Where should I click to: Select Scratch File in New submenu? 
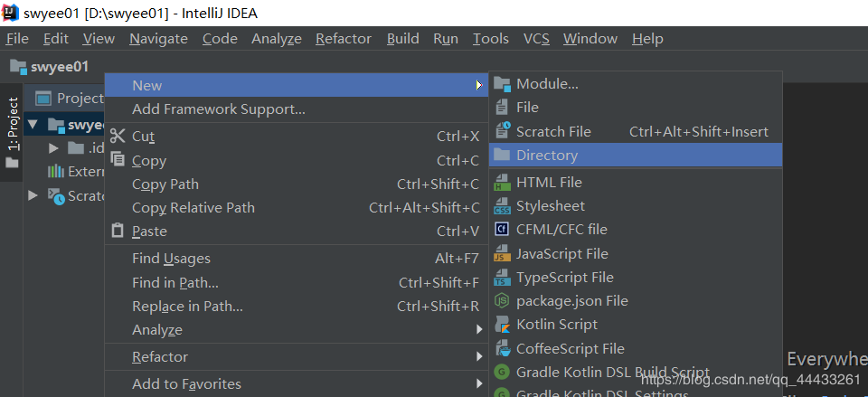tap(553, 132)
